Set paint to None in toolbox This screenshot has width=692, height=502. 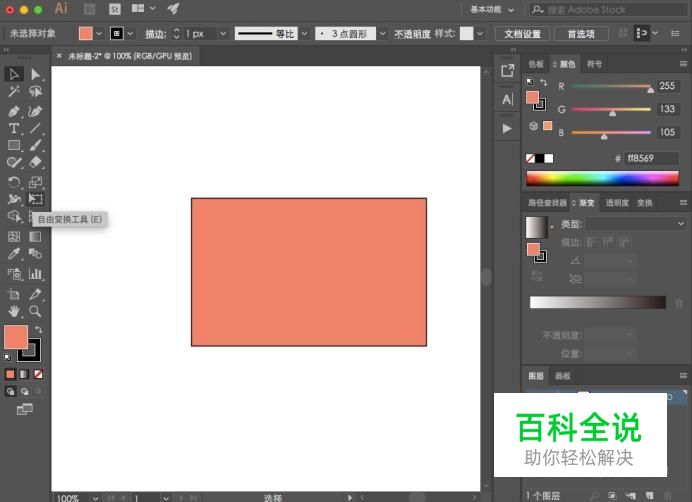38,374
